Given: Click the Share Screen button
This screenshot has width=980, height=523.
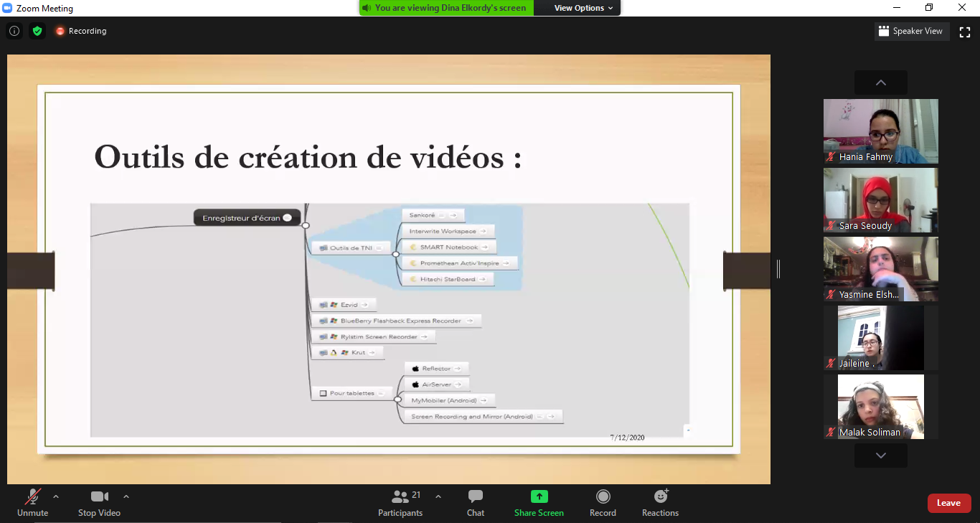Looking at the screenshot, I should (539, 503).
